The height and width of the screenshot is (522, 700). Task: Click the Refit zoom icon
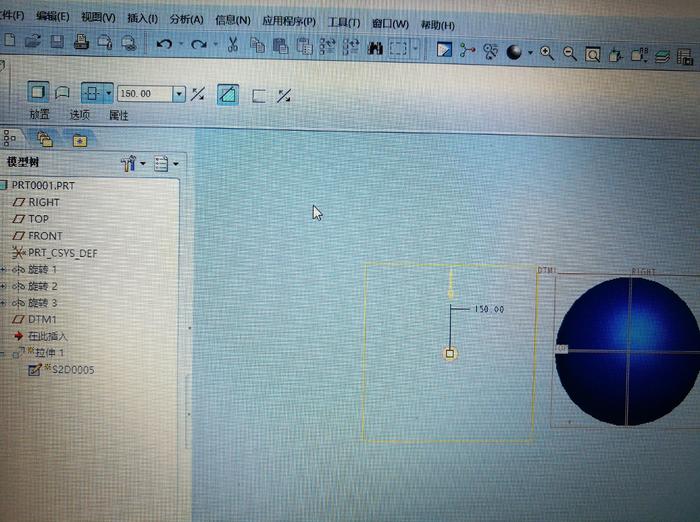592,55
